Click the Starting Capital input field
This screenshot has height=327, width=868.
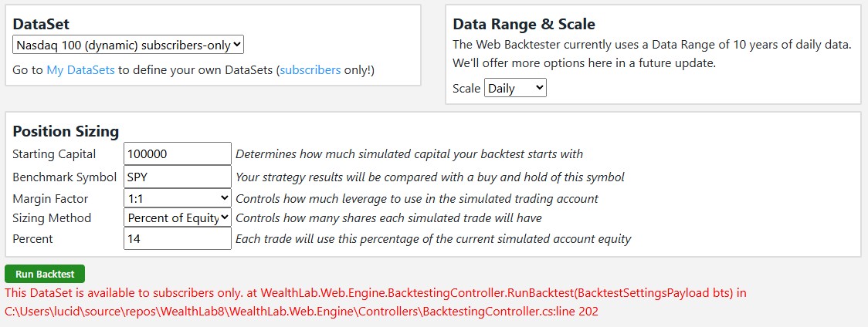click(178, 153)
